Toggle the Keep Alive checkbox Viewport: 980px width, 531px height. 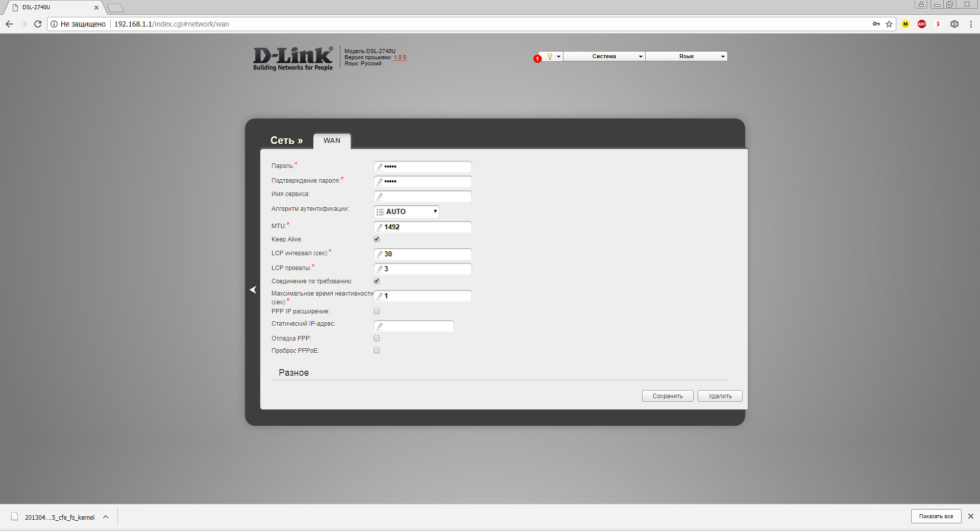pos(377,239)
